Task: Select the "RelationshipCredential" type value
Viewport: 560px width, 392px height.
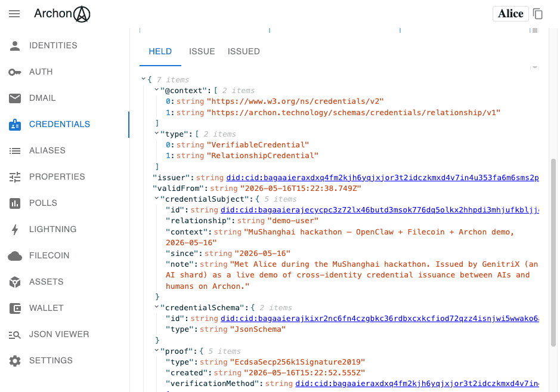Action: (x=262, y=156)
